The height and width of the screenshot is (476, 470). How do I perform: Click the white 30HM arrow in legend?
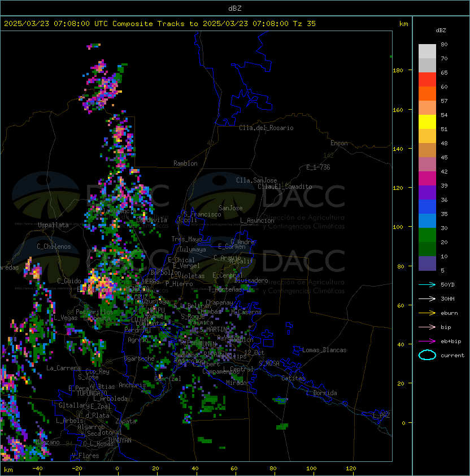[427, 298]
